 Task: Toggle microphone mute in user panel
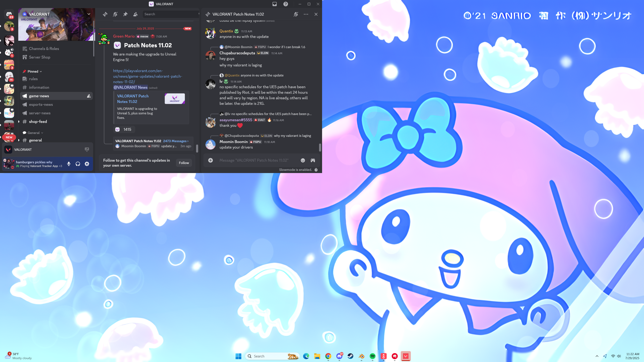pyautogui.click(x=69, y=164)
